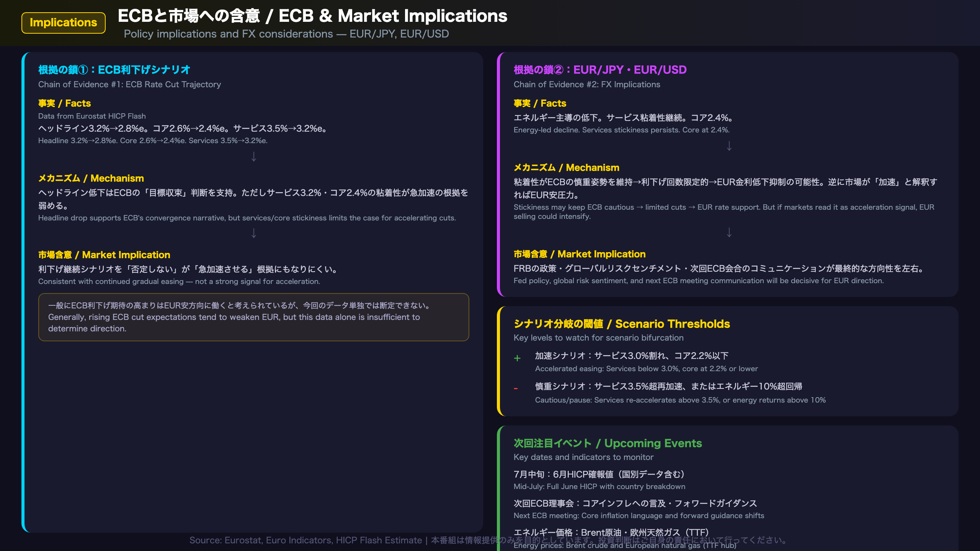This screenshot has width=980, height=551.
Task: Click line starting '利下げ継続シナリオを'
Action: coord(188,269)
